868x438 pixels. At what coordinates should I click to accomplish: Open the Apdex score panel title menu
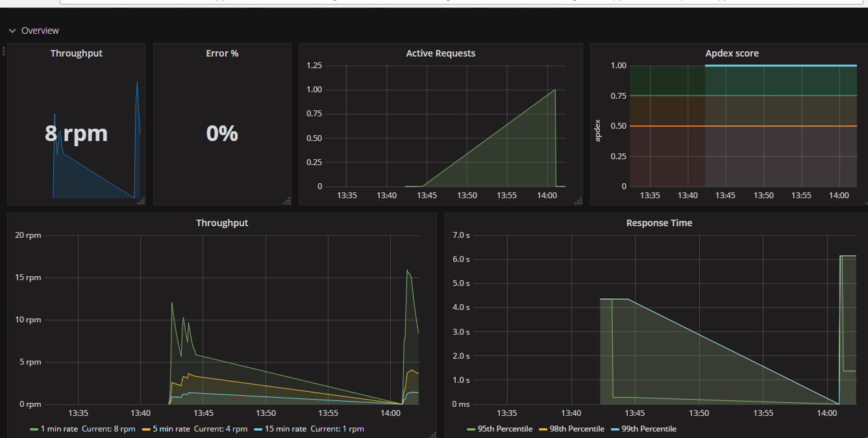coord(732,53)
